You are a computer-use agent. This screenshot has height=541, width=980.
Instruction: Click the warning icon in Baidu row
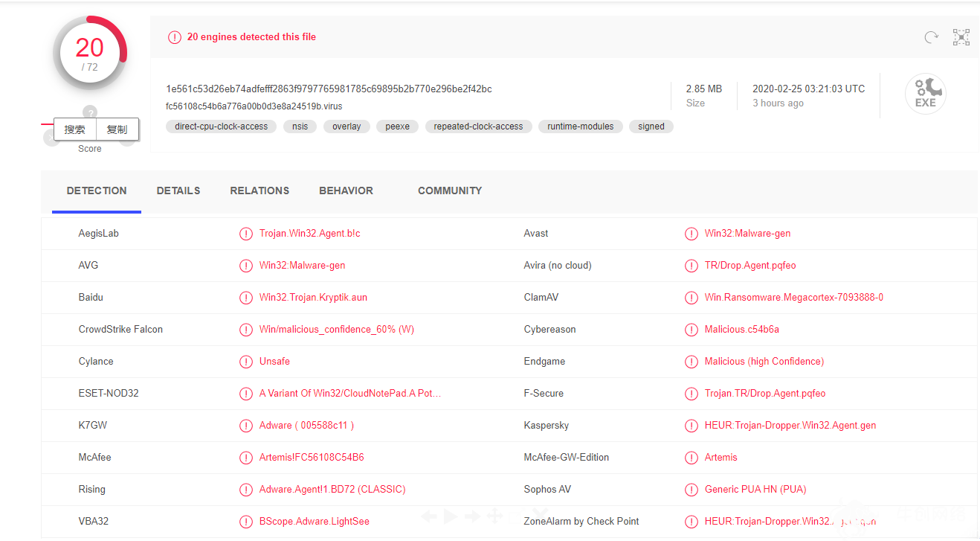coord(246,298)
